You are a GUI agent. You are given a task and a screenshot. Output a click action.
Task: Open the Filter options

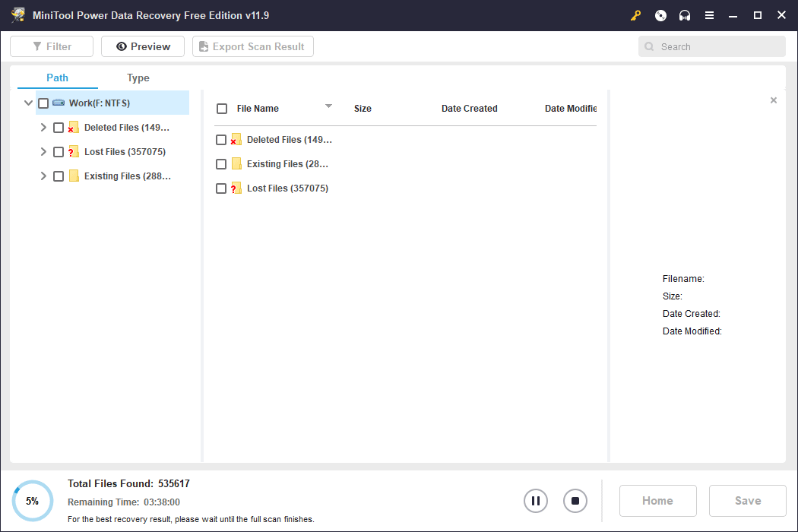[x=51, y=46]
